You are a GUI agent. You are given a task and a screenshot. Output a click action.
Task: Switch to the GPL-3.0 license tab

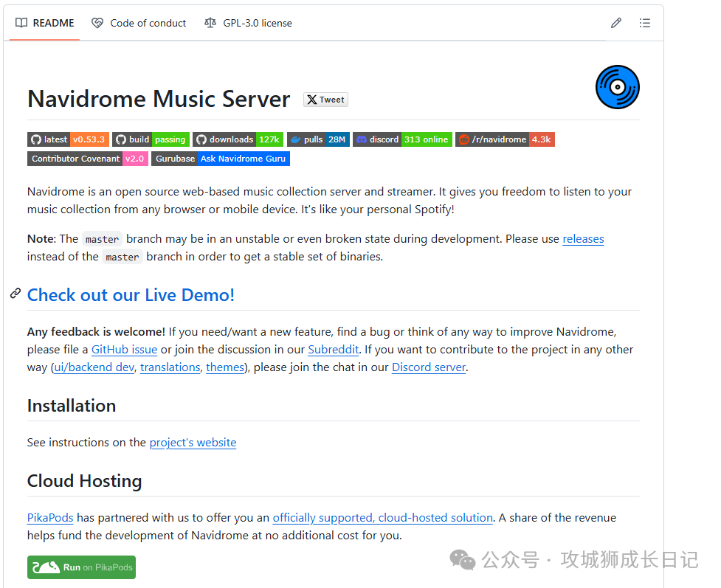[x=248, y=23]
